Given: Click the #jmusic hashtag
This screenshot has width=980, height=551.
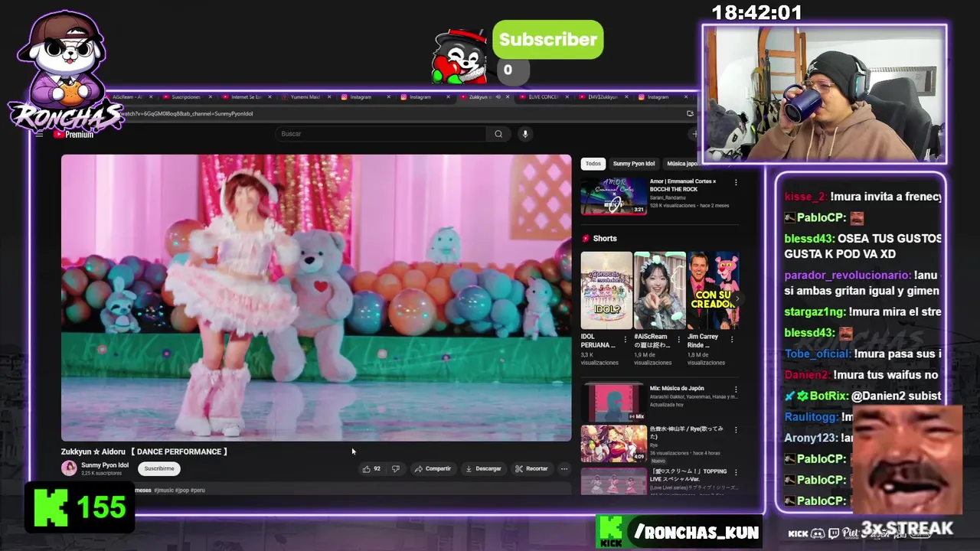Looking at the screenshot, I should 162,490.
